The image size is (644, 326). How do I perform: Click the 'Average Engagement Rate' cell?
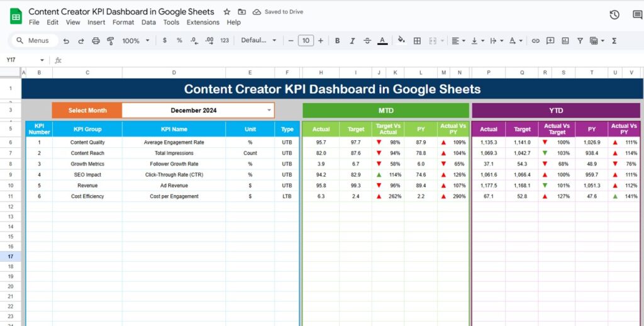[174, 142]
